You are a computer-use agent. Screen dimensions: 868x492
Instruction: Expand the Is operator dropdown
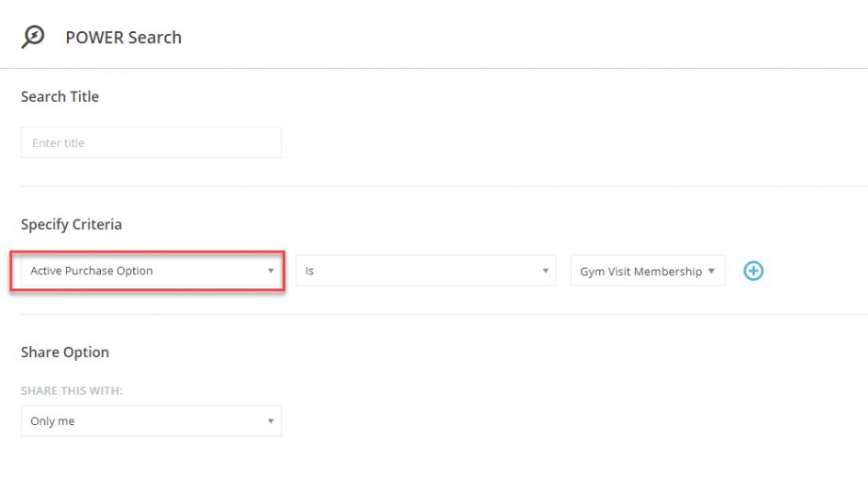point(426,271)
